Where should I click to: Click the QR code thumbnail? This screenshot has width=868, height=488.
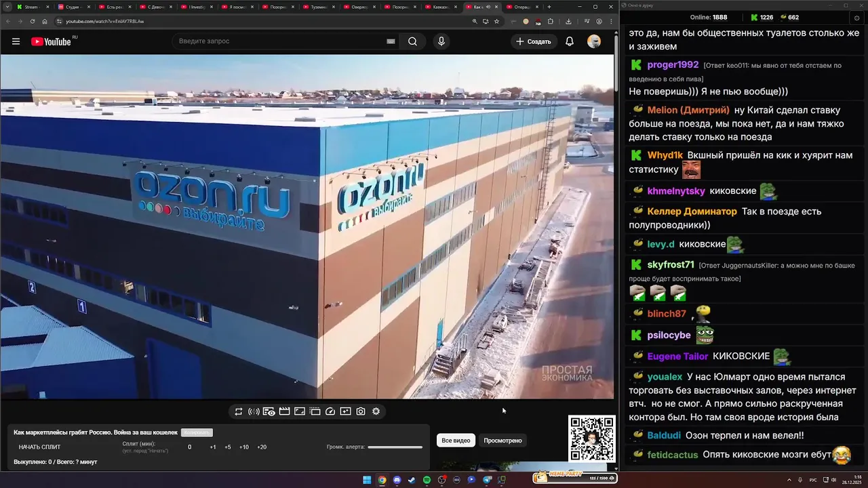[x=592, y=439]
